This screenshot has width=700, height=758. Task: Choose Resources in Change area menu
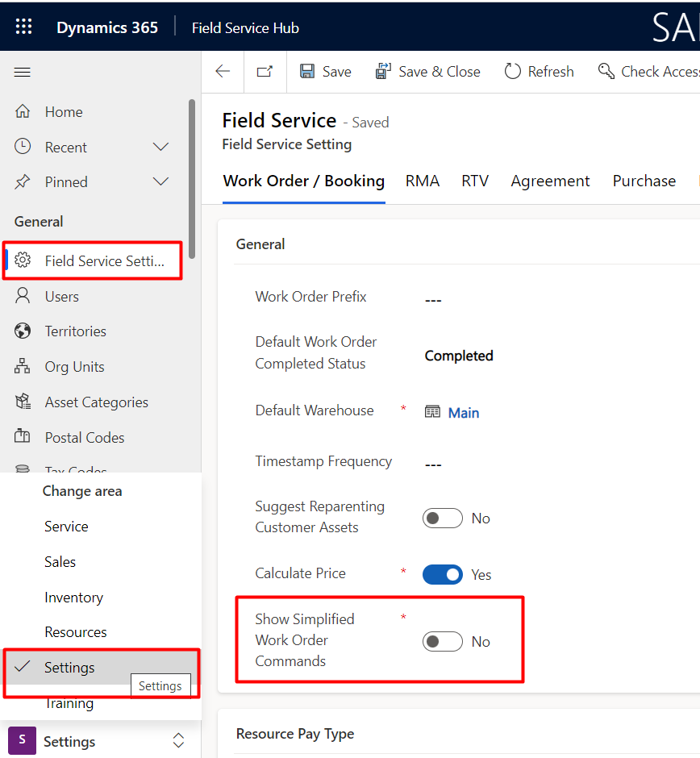(x=76, y=632)
